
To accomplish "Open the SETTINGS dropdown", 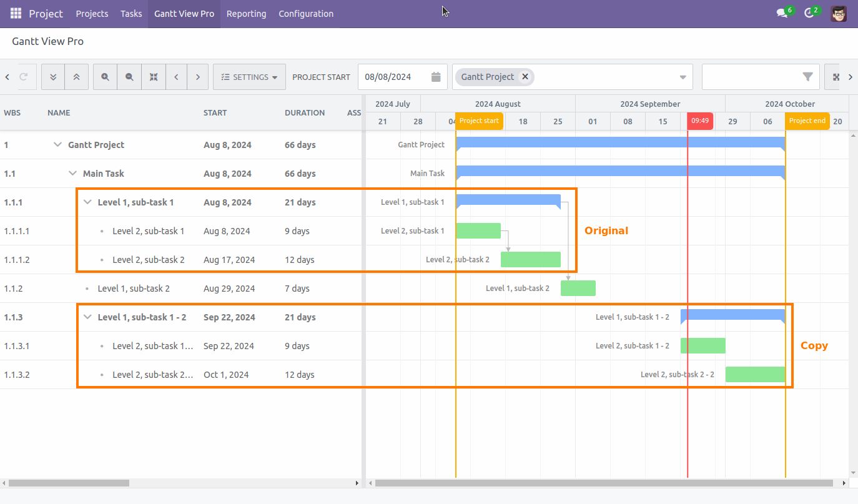I will (249, 76).
